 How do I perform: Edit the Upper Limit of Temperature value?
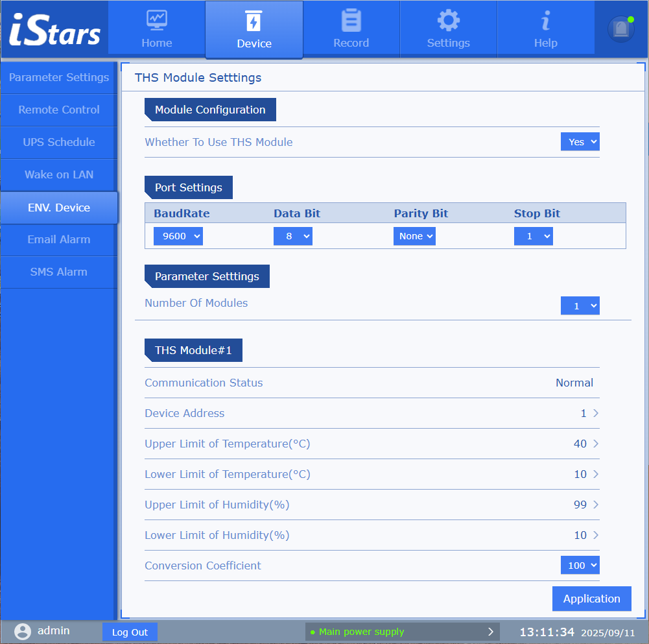click(585, 444)
